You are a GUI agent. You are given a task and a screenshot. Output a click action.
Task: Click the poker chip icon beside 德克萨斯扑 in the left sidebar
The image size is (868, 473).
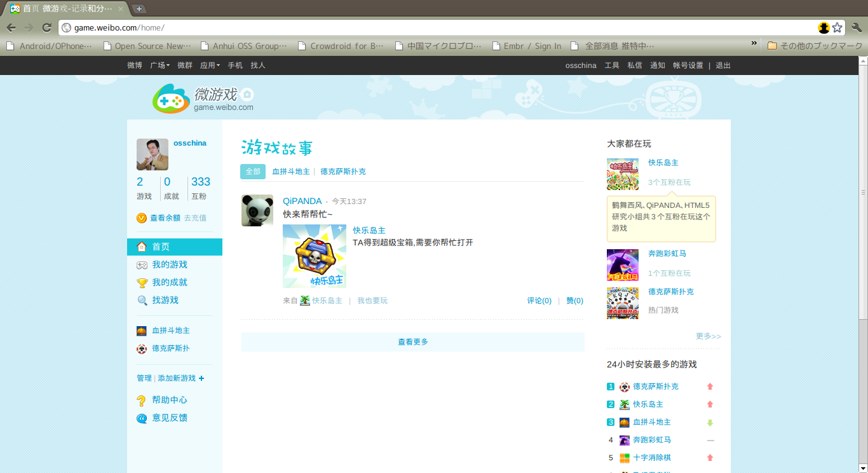[x=142, y=349]
